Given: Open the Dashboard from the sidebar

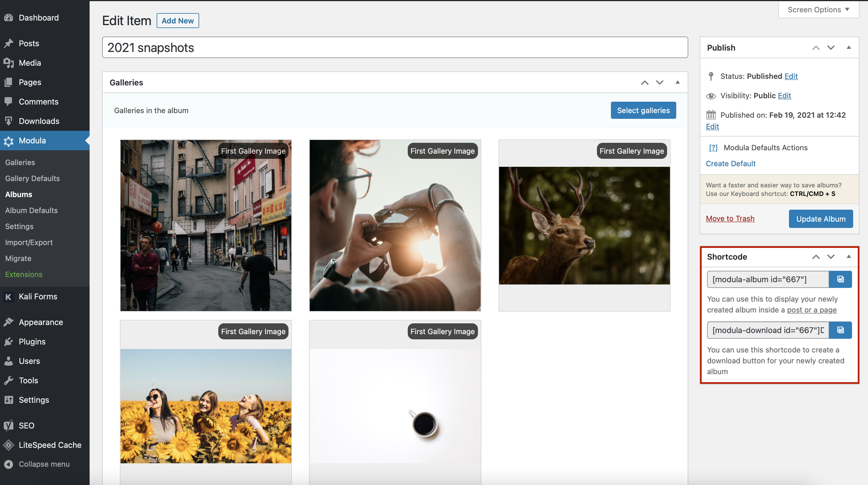Looking at the screenshot, I should coord(39,17).
